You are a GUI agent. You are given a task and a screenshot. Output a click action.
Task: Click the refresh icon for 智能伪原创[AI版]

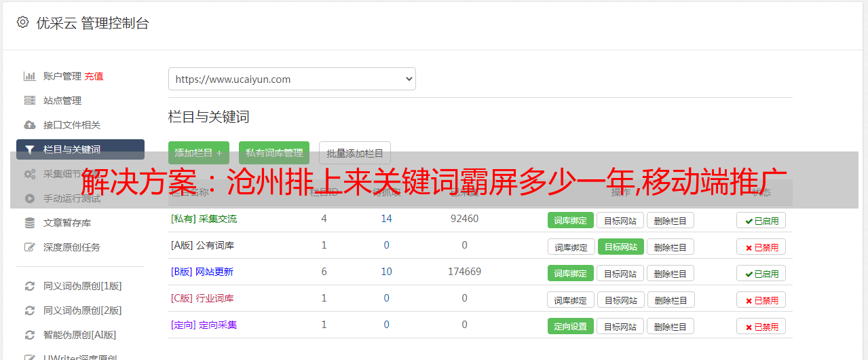pos(29,335)
